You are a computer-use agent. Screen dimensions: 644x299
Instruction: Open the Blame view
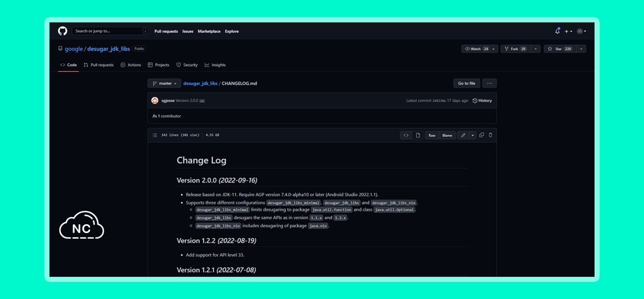(447, 135)
